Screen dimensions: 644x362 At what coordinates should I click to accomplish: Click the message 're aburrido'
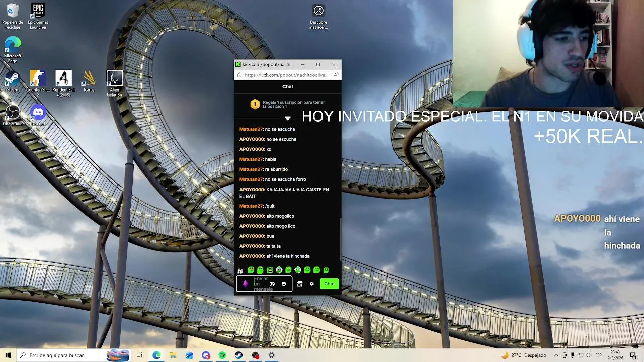[x=276, y=169]
